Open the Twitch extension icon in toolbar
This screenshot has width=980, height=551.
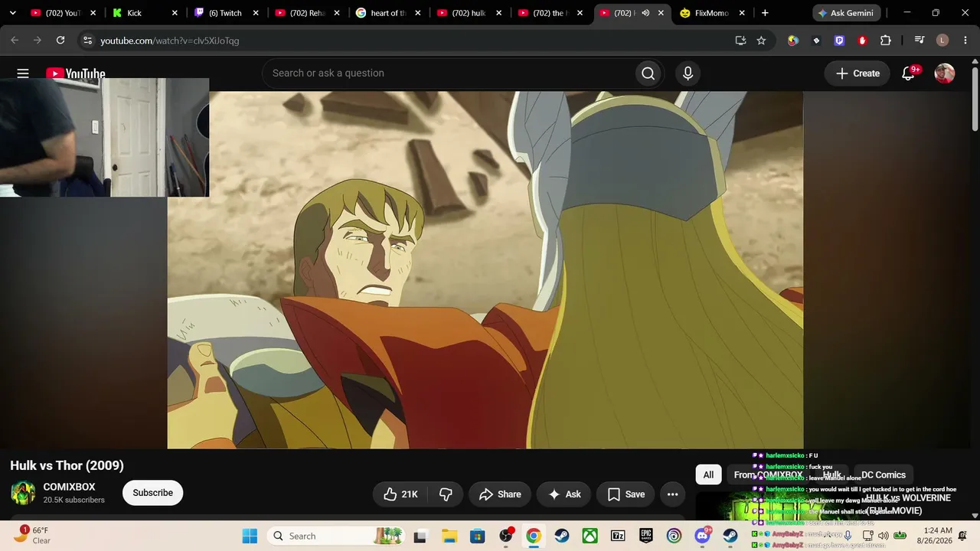point(839,41)
